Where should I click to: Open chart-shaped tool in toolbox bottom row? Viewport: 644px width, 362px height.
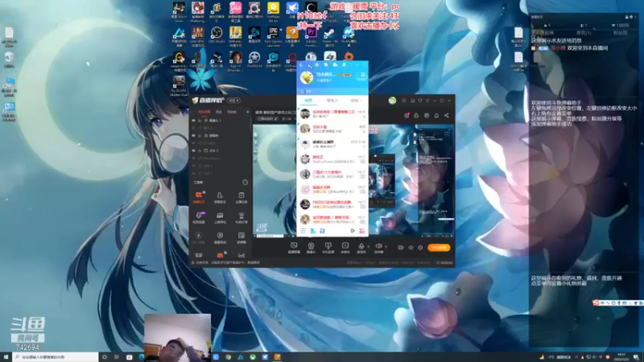tap(241, 255)
